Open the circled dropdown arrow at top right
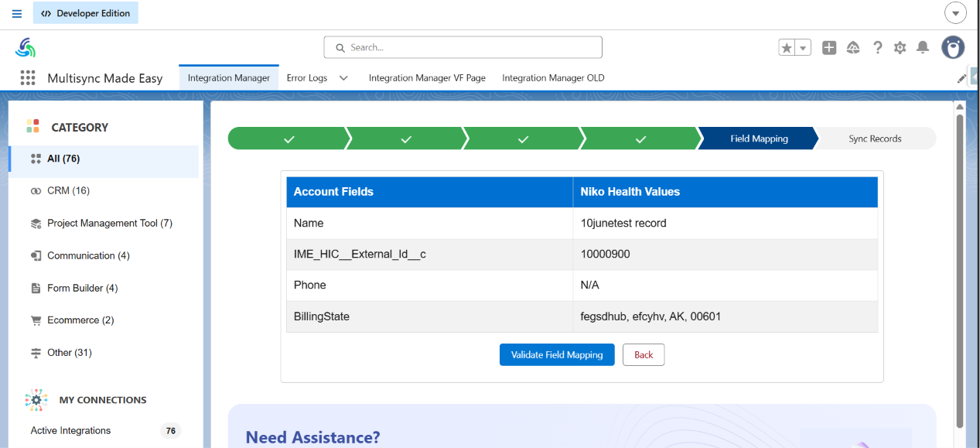 point(956,13)
